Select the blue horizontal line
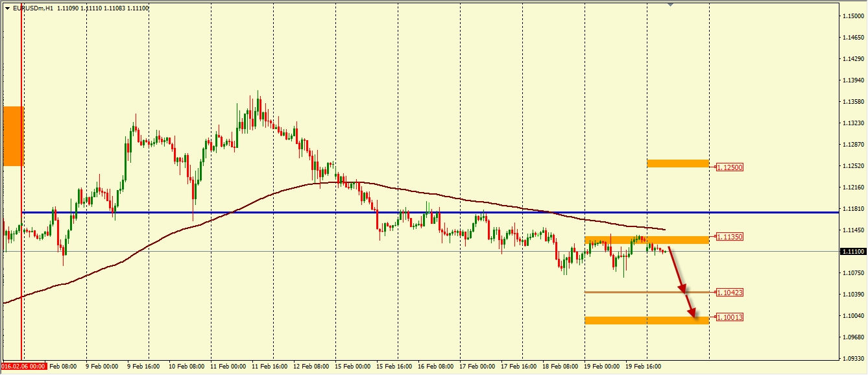 389,212
